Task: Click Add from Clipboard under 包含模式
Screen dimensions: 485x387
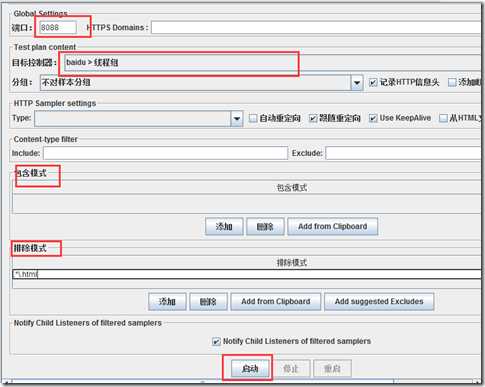Action: (x=333, y=227)
